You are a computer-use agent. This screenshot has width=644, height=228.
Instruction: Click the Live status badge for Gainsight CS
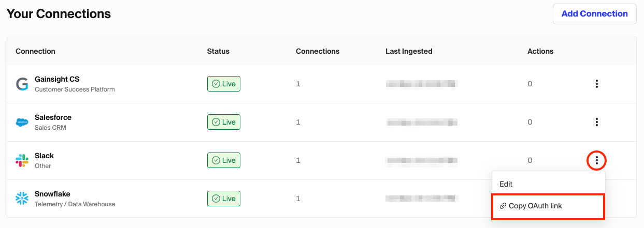point(224,84)
